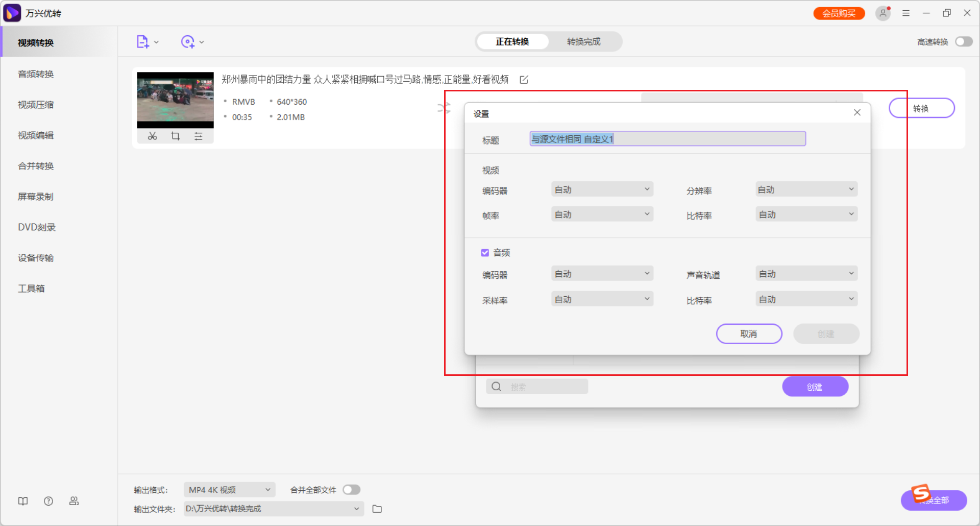Open effect settings via sliders icon under thumbnail

(x=199, y=136)
